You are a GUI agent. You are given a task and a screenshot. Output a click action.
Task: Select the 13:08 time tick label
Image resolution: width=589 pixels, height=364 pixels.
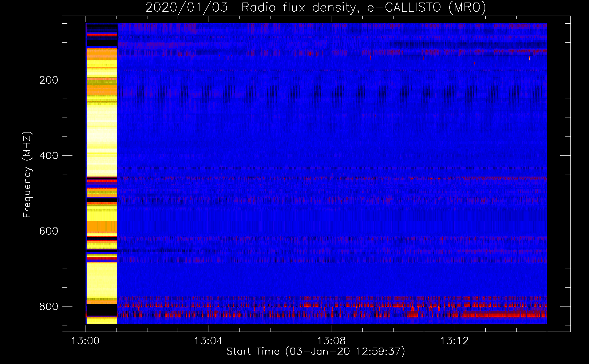(331, 341)
